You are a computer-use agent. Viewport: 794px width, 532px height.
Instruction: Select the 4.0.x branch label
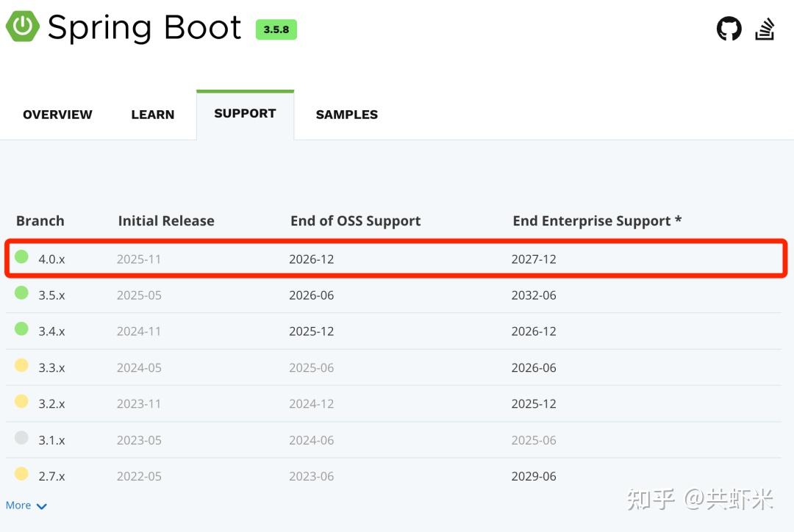51,259
